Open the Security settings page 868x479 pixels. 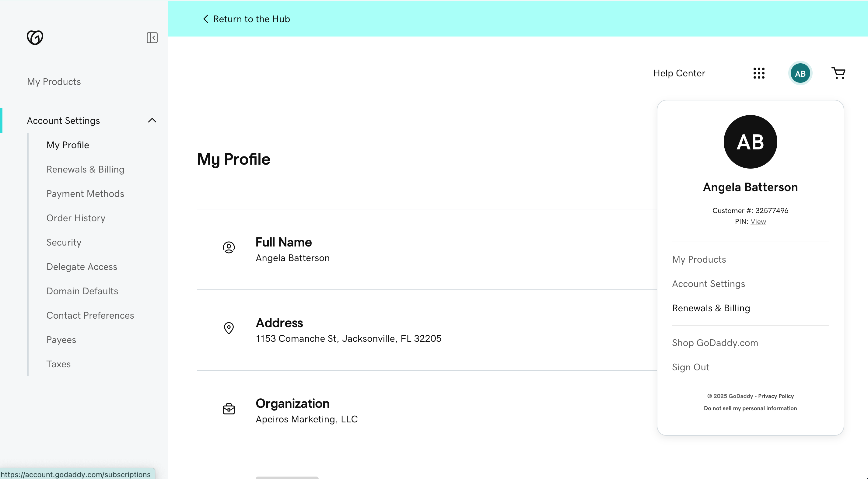(64, 242)
